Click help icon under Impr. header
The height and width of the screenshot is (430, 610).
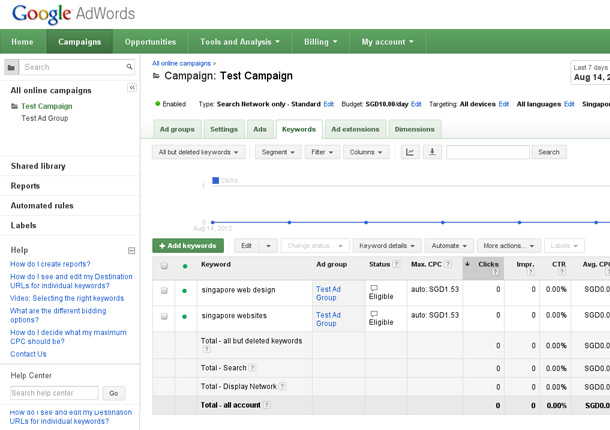click(x=530, y=272)
